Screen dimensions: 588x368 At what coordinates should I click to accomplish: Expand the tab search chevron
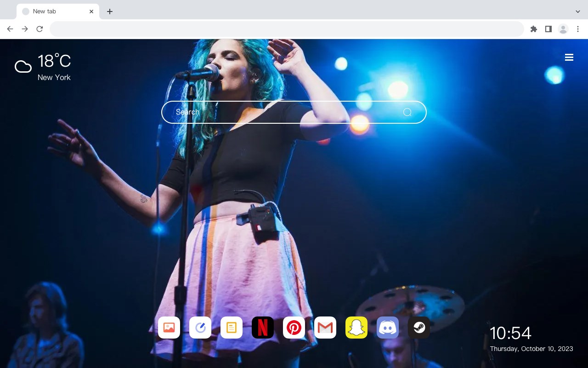tap(578, 11)
